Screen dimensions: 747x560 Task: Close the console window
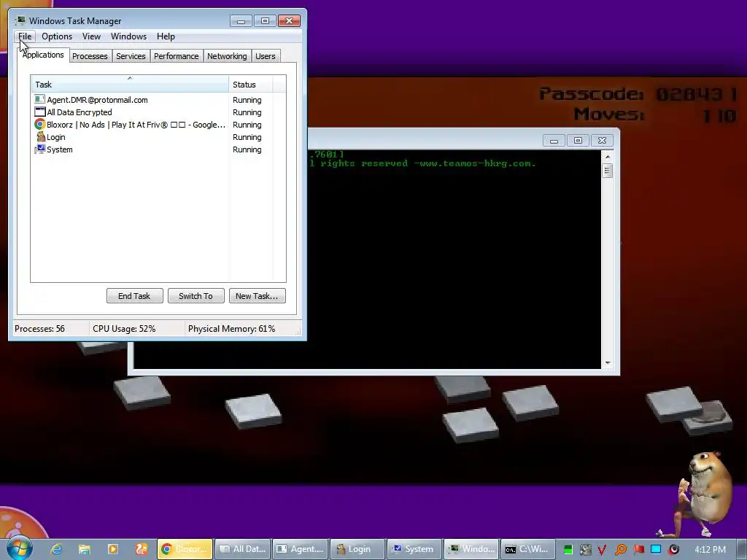tap(602, 141)
